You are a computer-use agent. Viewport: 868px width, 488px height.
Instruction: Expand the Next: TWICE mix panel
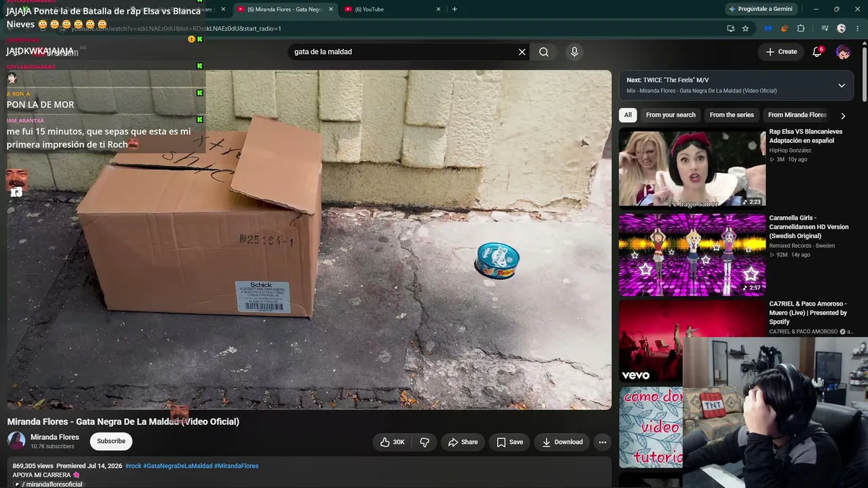click(x=842, y=85)
